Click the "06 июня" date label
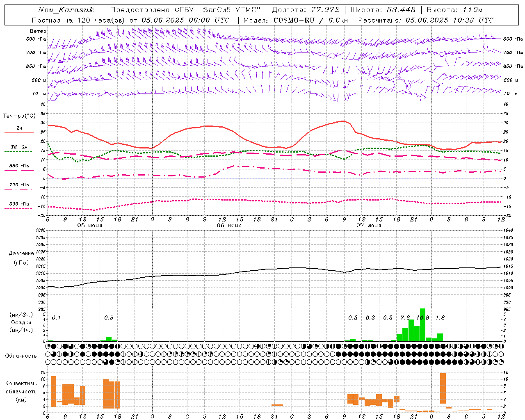The image size is (525, 420). click(x=229, y=226)
